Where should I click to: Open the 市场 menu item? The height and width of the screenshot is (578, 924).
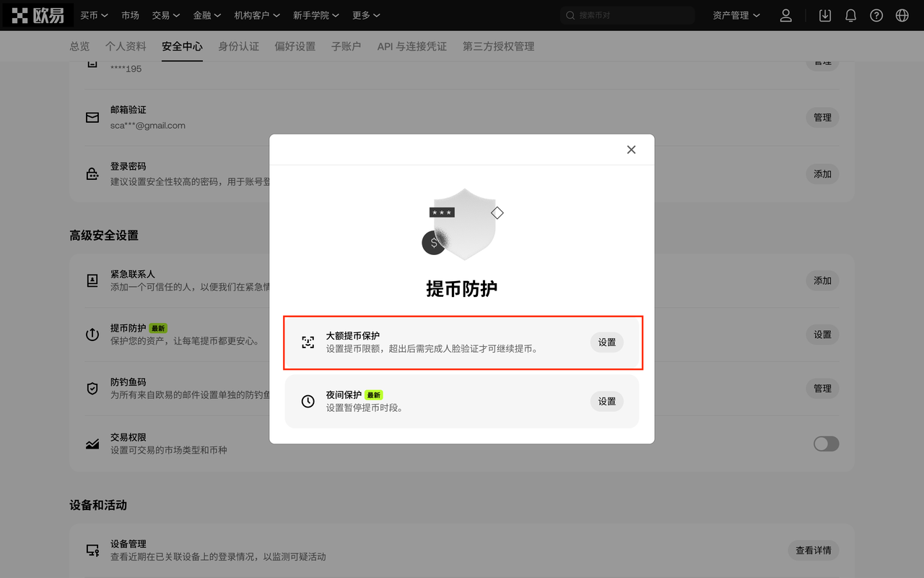[x=130, y=15]
